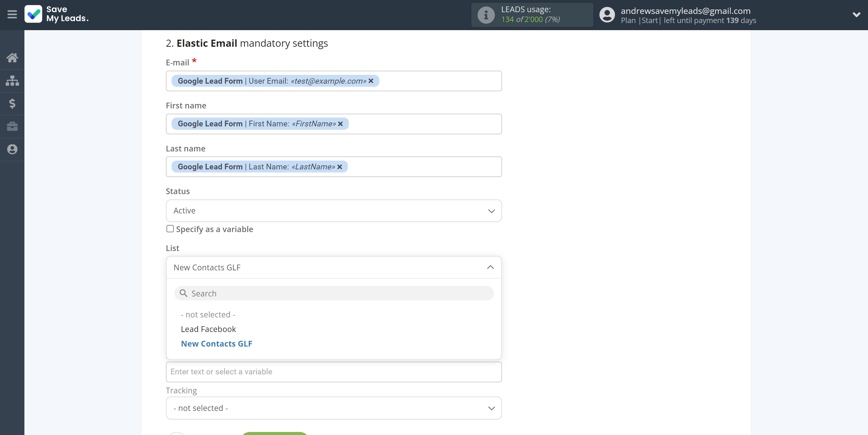Expand the account menu chevron

point(856,15)
